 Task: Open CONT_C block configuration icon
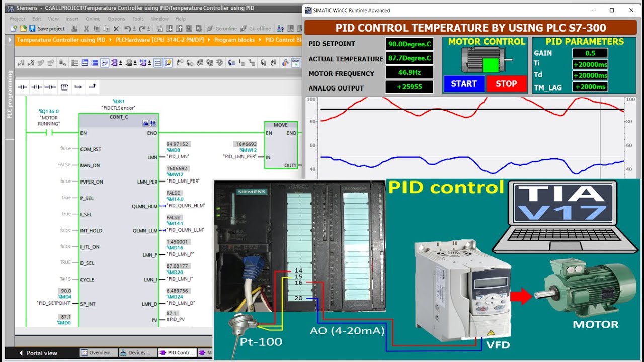click(x=146, y=123)
